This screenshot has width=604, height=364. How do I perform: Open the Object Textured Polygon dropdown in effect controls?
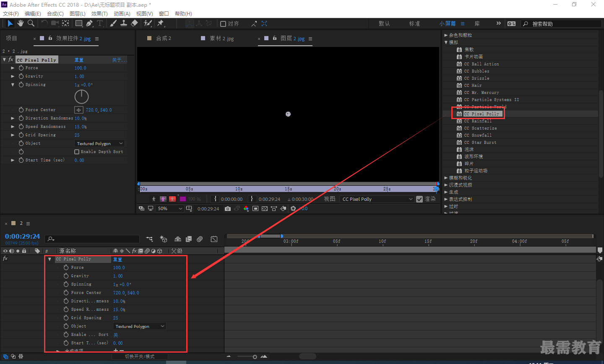pos(100,143)
